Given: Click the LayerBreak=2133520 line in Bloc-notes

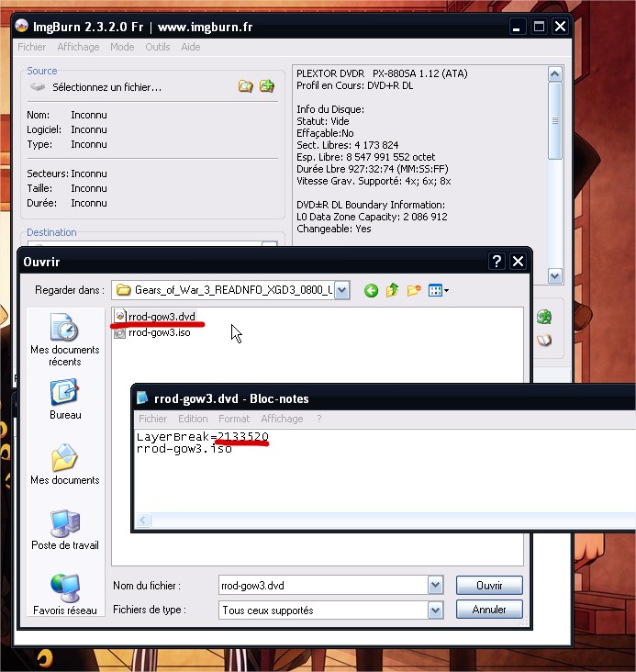Looking at the screenshot, I should (x=202, y=437).
